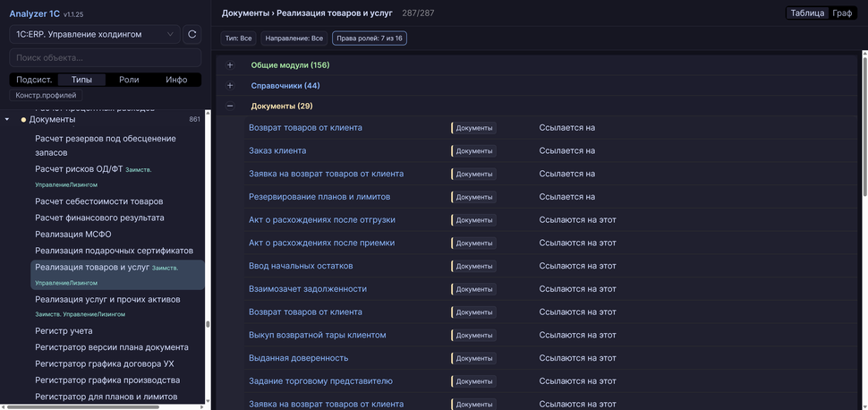
Task: Open the Направление: Все filter
Action: click(x=294, y=38)
